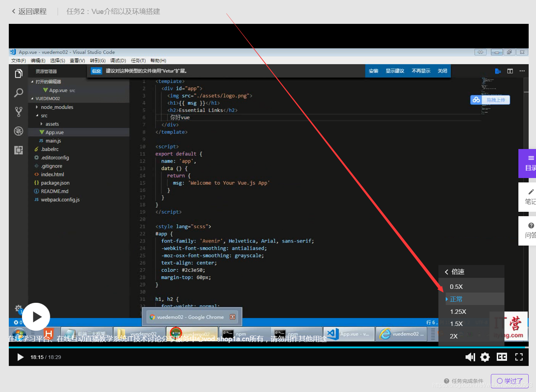Click the vuedemo02 Internet Explorer taskbar item
536x392 pixels.
402,334
